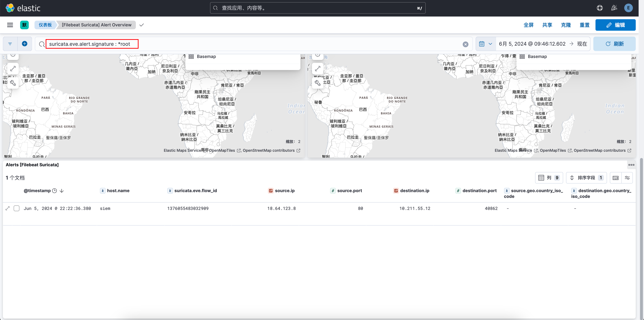Open the user profile avatar labeled E

pyautogui.click(x=629, y=8)
